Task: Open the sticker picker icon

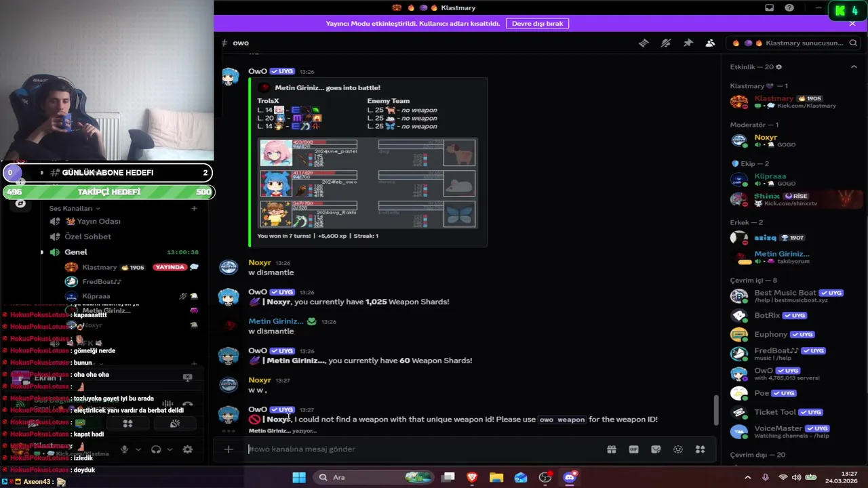Action: tap(656, 449)
